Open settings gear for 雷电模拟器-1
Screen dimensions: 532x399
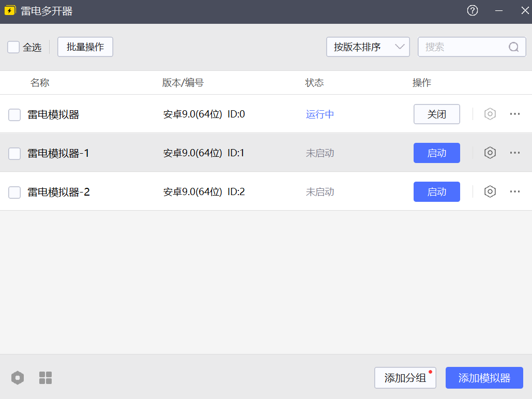(x=490, y=153)
